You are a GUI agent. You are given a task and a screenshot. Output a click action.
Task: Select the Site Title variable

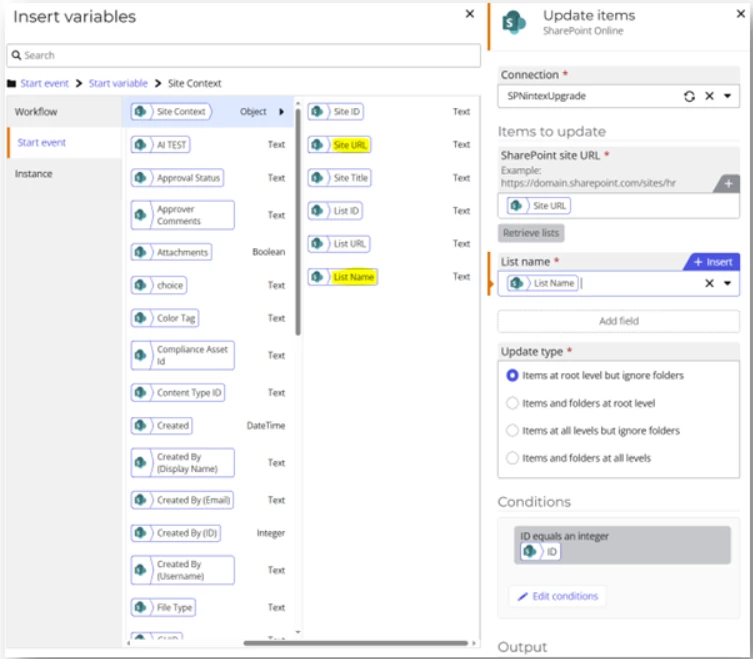[340, 178]
